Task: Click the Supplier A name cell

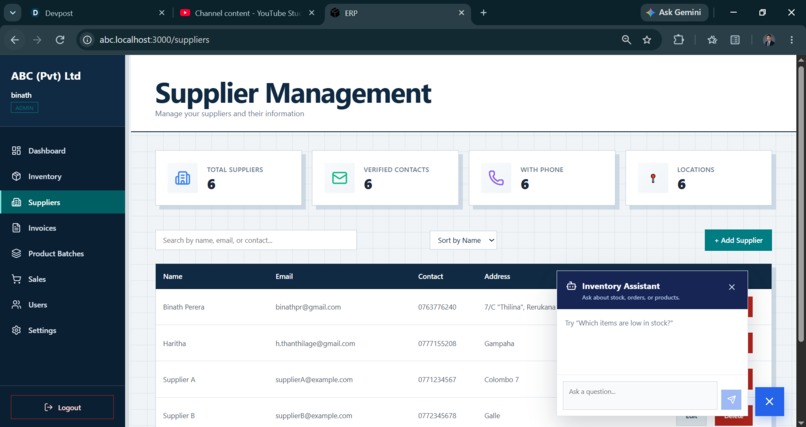Action: click(x=179, y=379)
